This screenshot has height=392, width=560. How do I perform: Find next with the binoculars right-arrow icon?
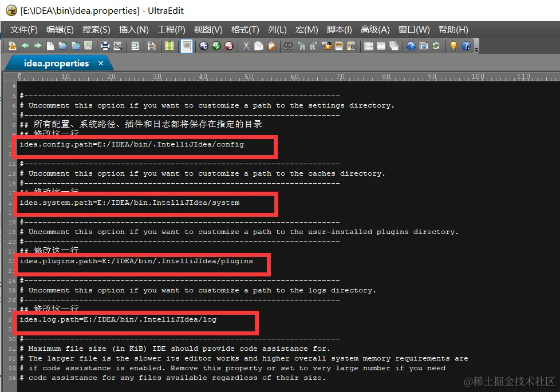(313, 46)
